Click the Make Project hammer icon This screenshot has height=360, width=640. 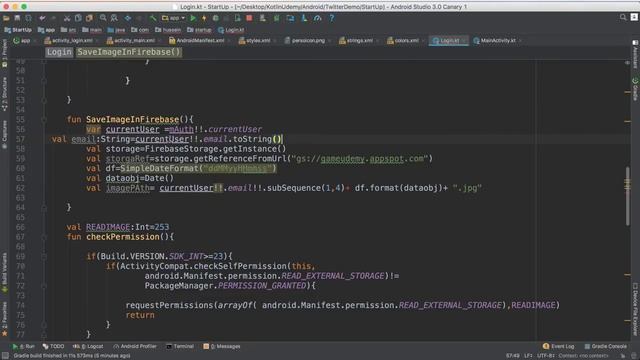153,18
